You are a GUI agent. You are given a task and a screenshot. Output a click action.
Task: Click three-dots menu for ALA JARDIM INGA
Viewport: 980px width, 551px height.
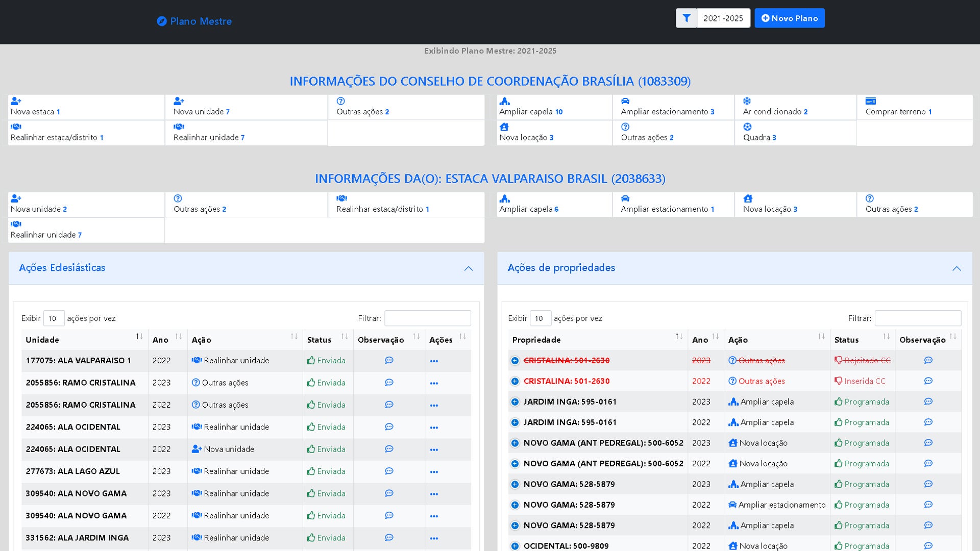click(434, 538)
